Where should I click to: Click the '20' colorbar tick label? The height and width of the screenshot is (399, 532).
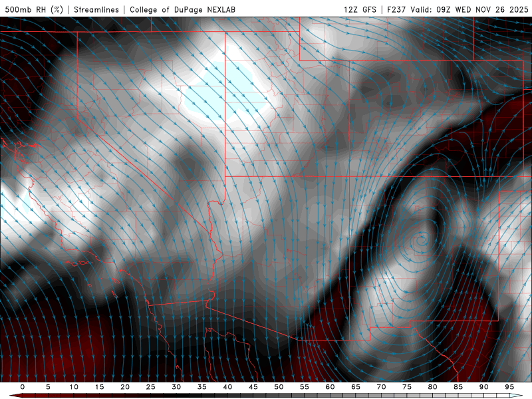pos(125,387)
